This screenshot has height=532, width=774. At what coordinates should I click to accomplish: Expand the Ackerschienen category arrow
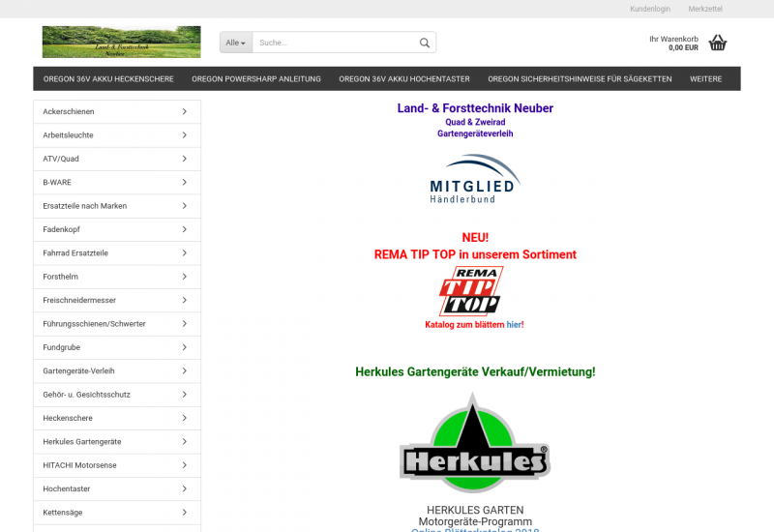(x=184, y=111)
